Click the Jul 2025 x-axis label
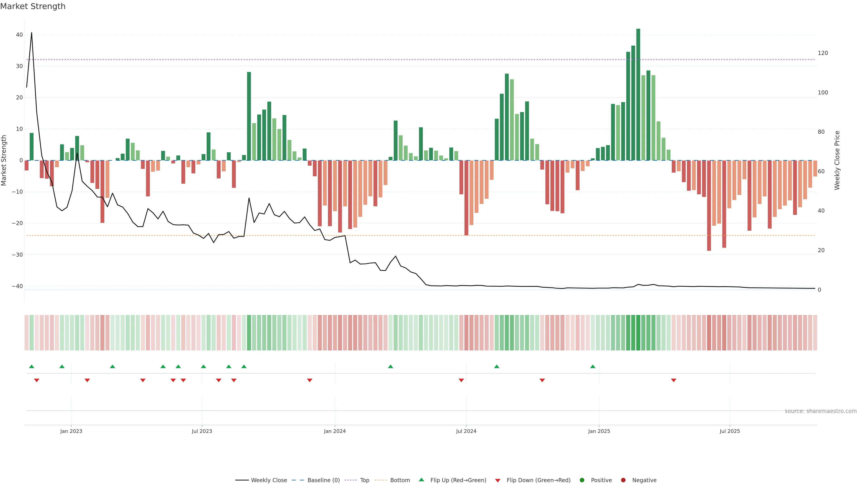 (x=729, y=431)
